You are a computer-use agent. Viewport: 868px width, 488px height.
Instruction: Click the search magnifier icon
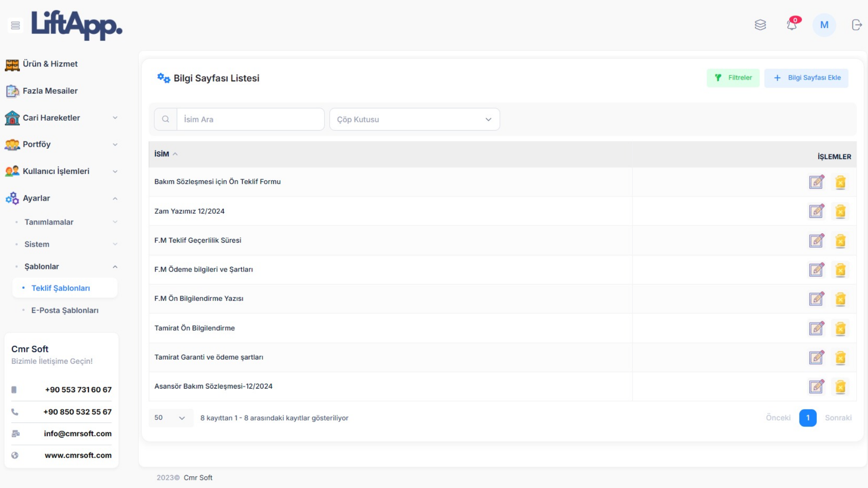click(165, 119)
